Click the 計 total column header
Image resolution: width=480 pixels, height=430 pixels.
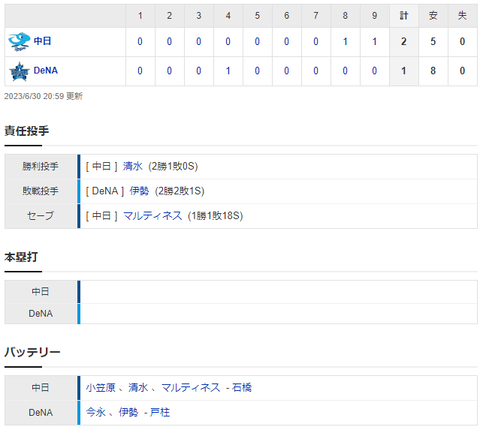click(x=404, y=15)
